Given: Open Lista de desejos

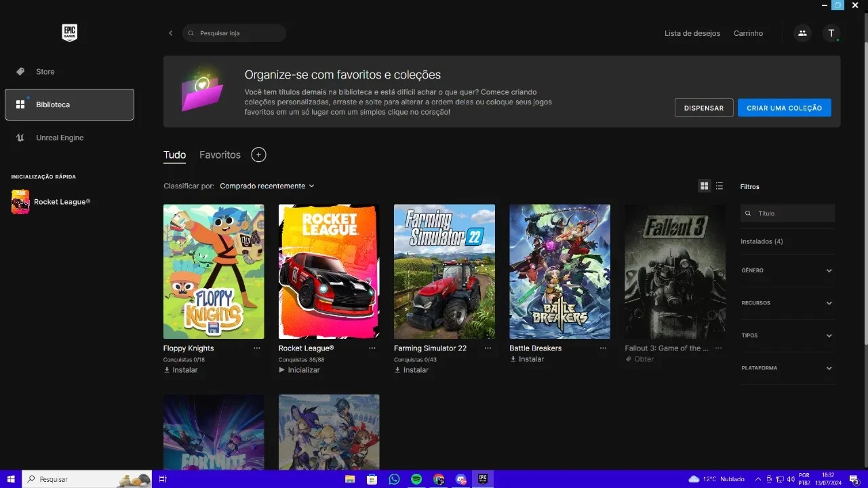Looking at the screenshot, I should [692, 33].
